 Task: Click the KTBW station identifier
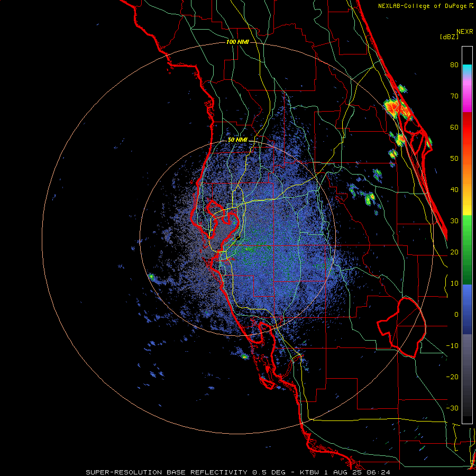309,472
